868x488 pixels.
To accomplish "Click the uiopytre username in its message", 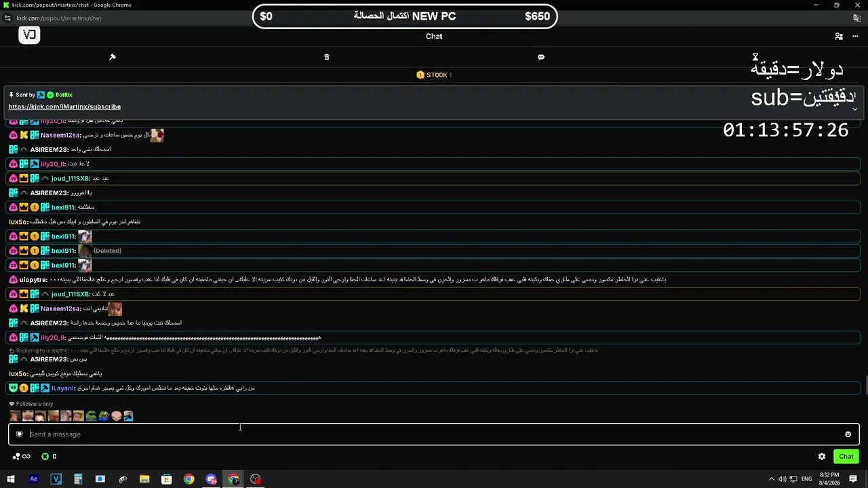I will pos(33,280).
